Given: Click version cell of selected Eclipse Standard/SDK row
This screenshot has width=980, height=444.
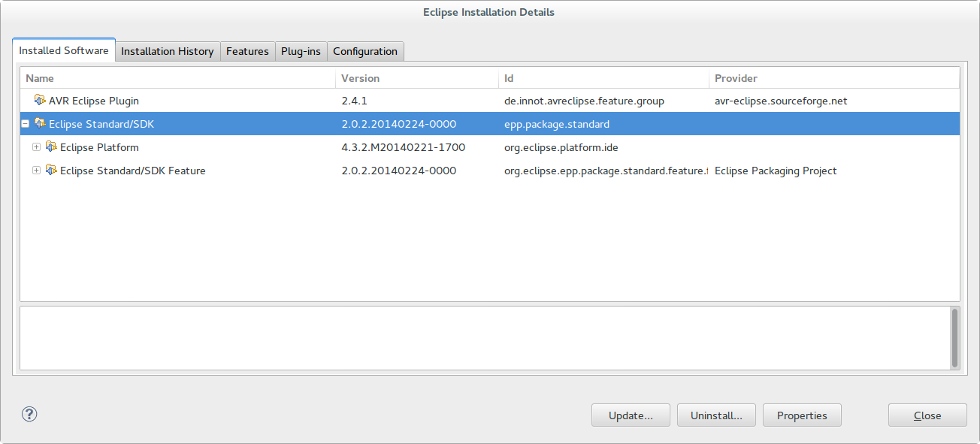Looking at the screenshot, I should 399,124.
